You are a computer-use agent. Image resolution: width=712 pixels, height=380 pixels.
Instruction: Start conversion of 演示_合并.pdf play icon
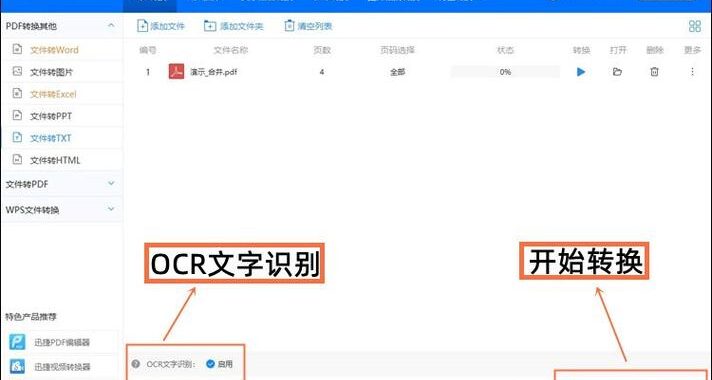pyautogui.click(x=581, y=72)
